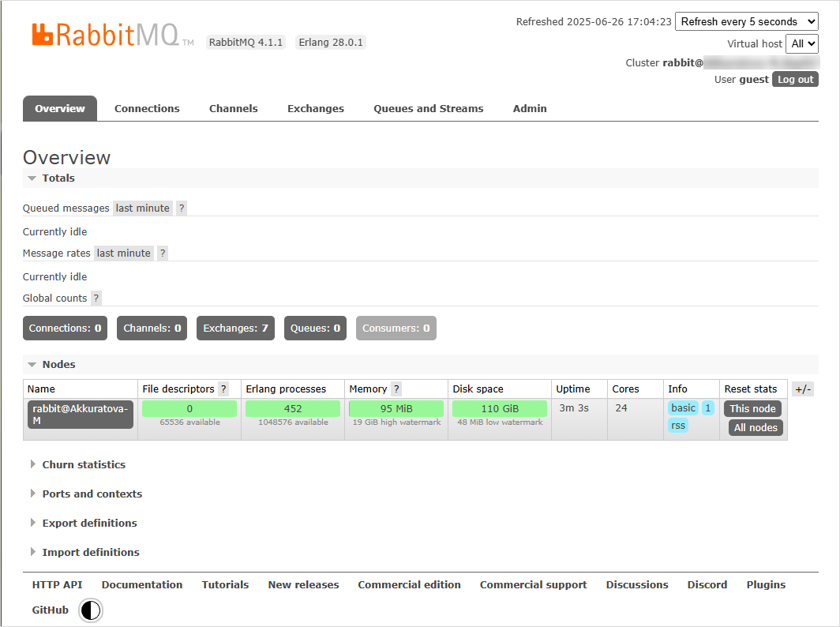Open the HTTP API link
840x627 pixels.
(57, 585)
